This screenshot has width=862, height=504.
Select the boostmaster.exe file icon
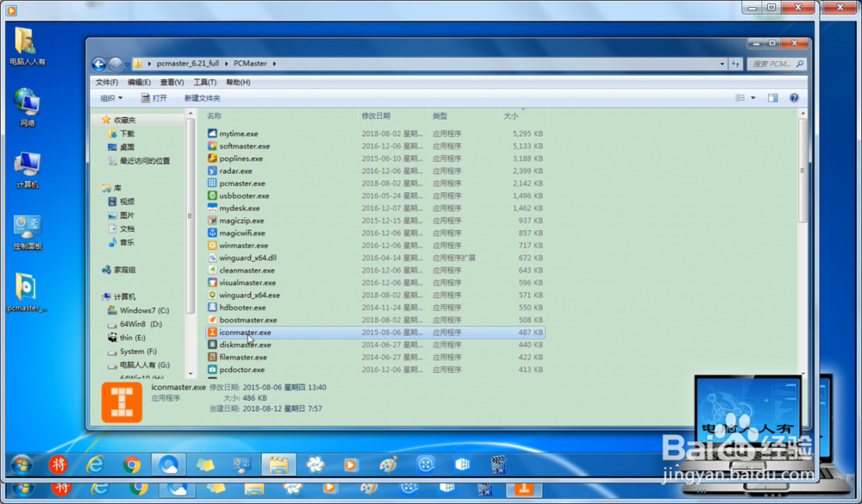pyautogui.click(x=212, y=320)
